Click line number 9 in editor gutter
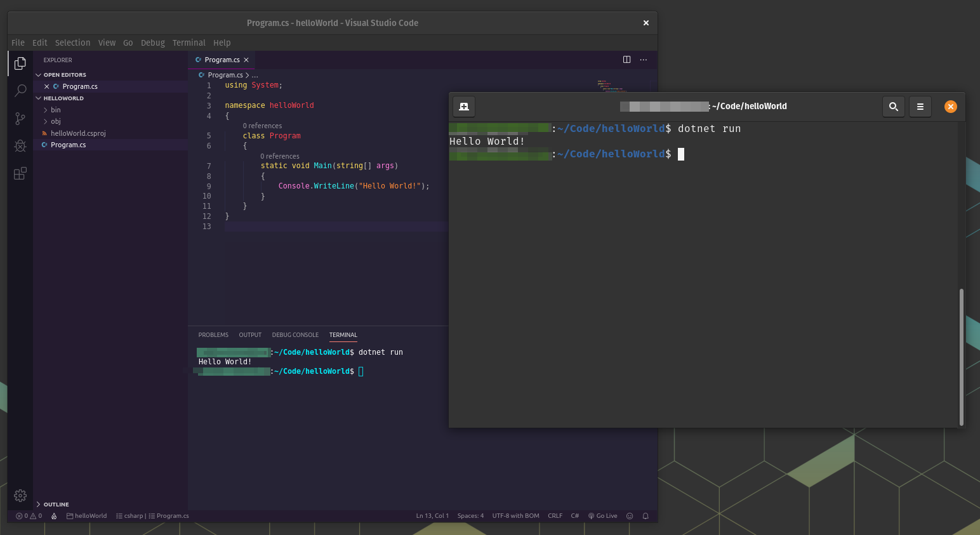This screenshot has height=535, width=980. tap(209, 187)
